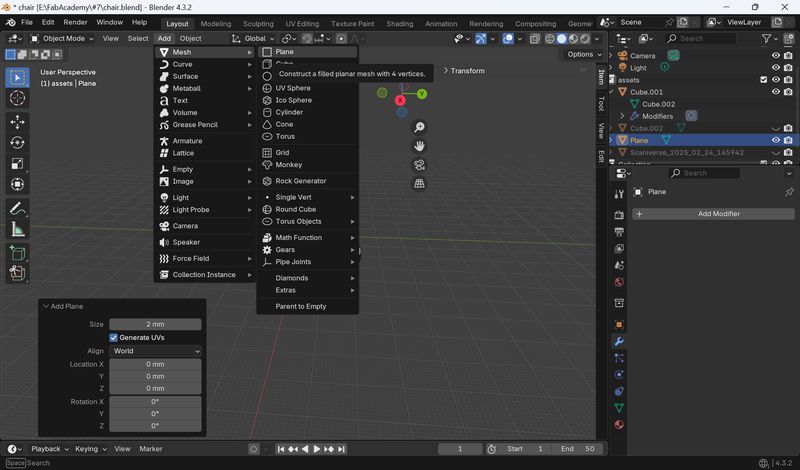The image size is (800, 470).
Task: Open the Global transform orientation dropdown
Action: (253, 39)
